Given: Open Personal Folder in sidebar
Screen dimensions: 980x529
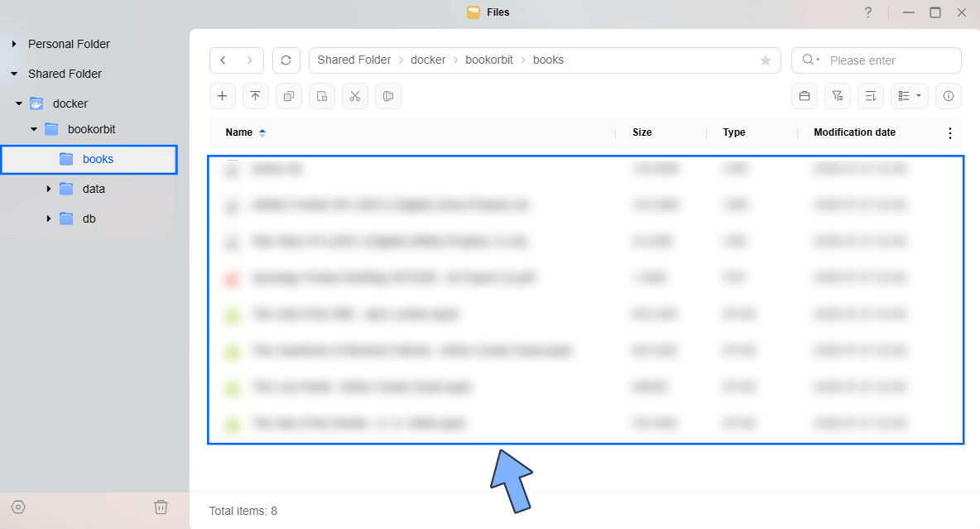Looking at the screenshot, I should (x=69, y=44).
